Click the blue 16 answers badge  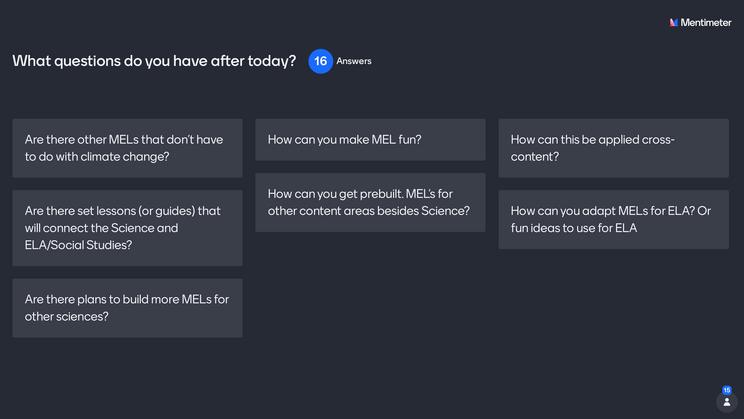click(x=320, y=61)
